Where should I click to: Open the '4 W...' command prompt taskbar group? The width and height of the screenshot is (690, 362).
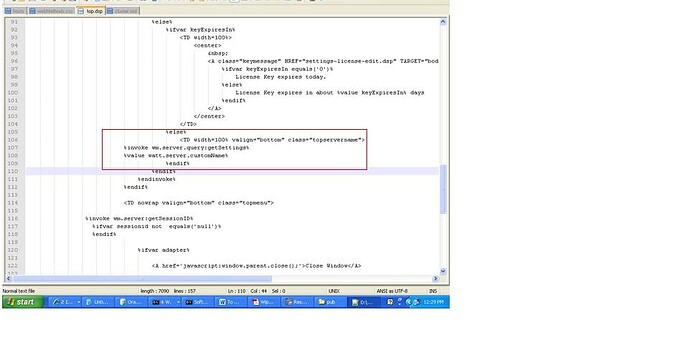click(x=165, y=302)
